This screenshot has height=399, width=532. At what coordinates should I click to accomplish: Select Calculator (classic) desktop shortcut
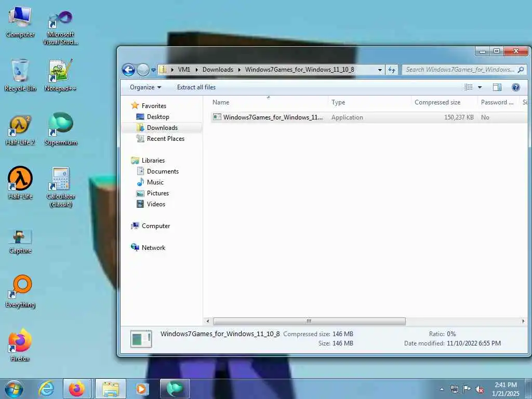pyautogui.click(x=61, y=187)
